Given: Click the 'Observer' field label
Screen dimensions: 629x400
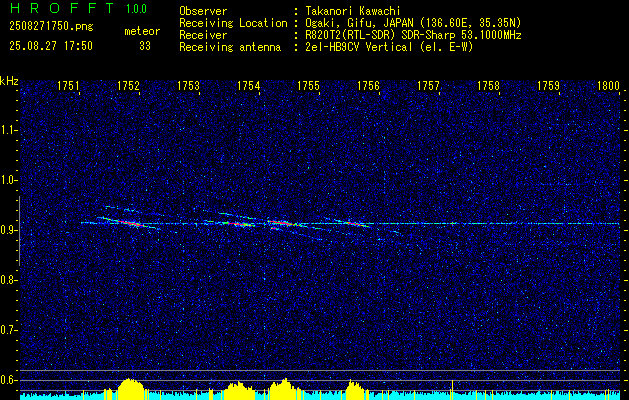Looking at the screenshot, I should tap(203, 11).
